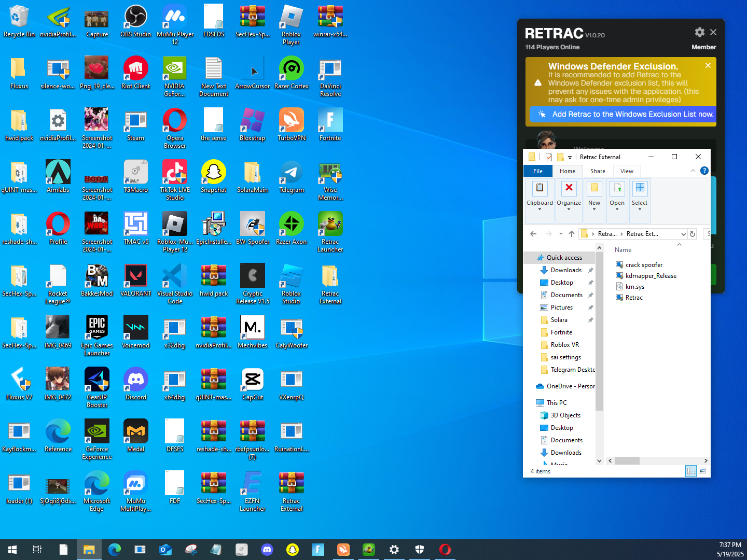747x560 pixels.
Task: Switch to the View ribbon tab
Action: coord(627,171)
